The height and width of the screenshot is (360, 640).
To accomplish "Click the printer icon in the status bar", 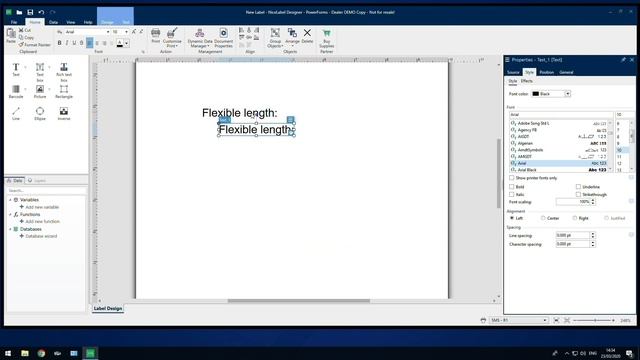I will (483, 320).
